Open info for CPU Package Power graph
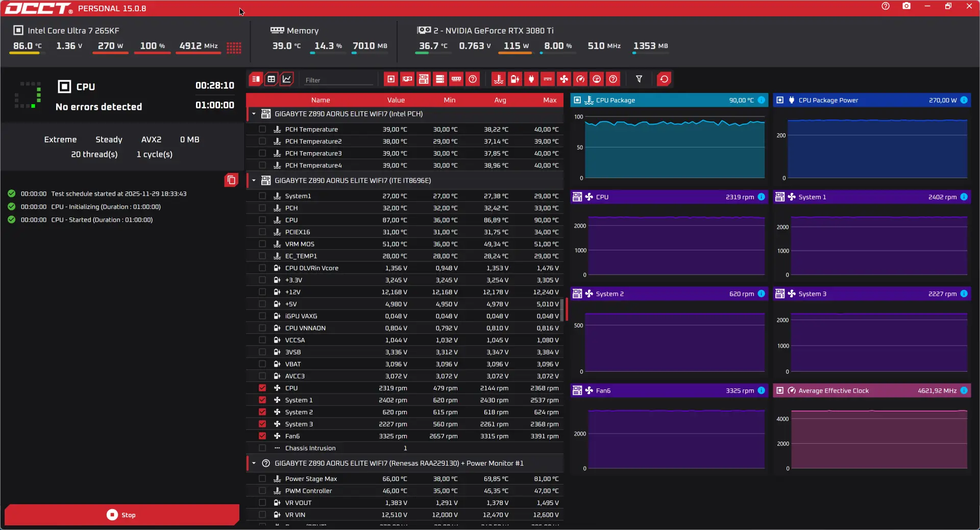 tap(964, 100)
